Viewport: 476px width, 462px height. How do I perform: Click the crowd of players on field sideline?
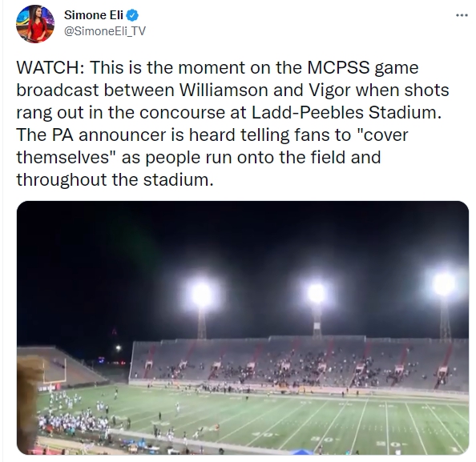click(73, 420)
